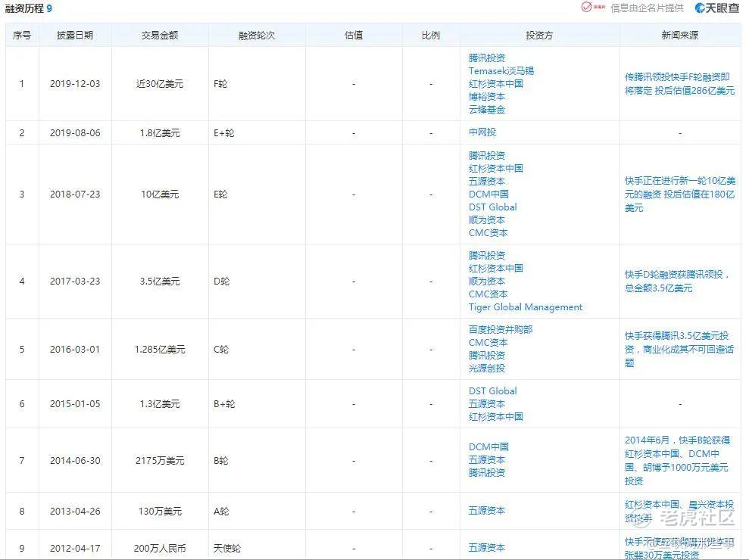Image resolution: width=749 pixels, height=560 pixels.
Task: Open news link 快手D轮融资获腾讯领投
Action: coord(677,282)
